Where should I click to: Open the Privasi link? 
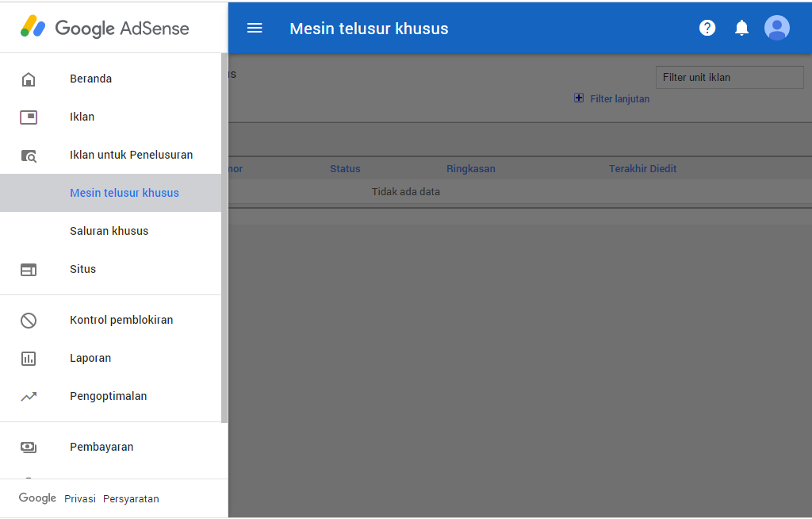pos(79,498)
